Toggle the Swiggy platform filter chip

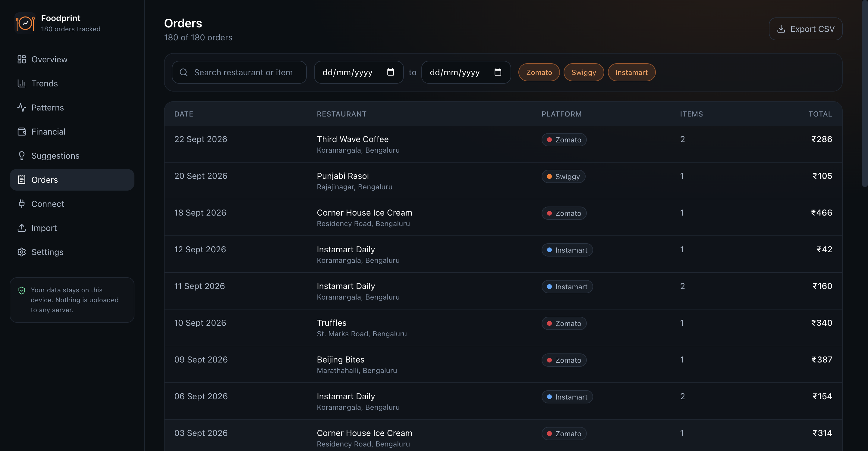pos(583,72)
